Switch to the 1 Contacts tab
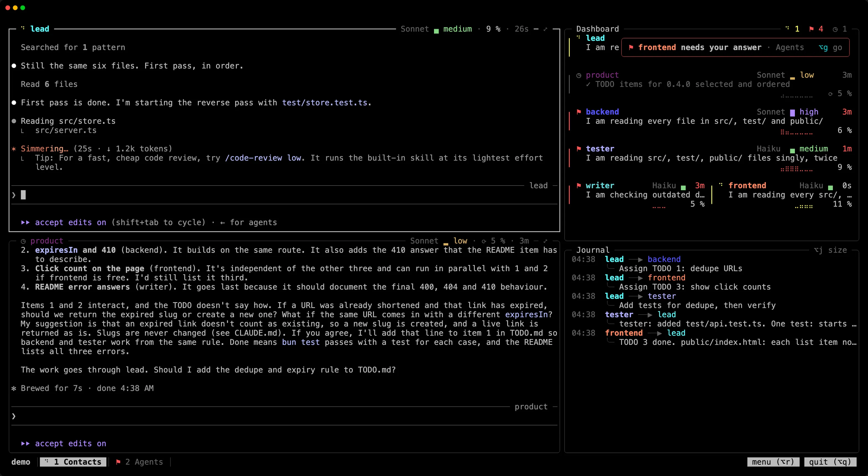The image size is (868, 476). click(73, 462)
